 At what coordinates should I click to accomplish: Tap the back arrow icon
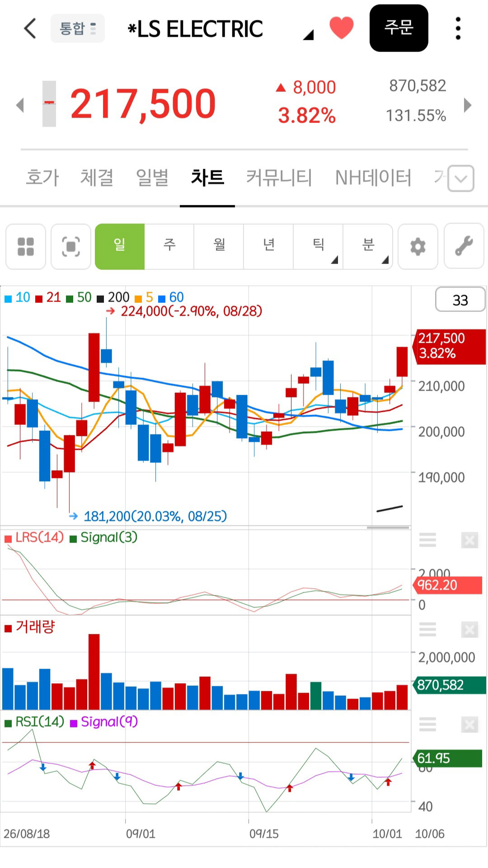[30, 28]
